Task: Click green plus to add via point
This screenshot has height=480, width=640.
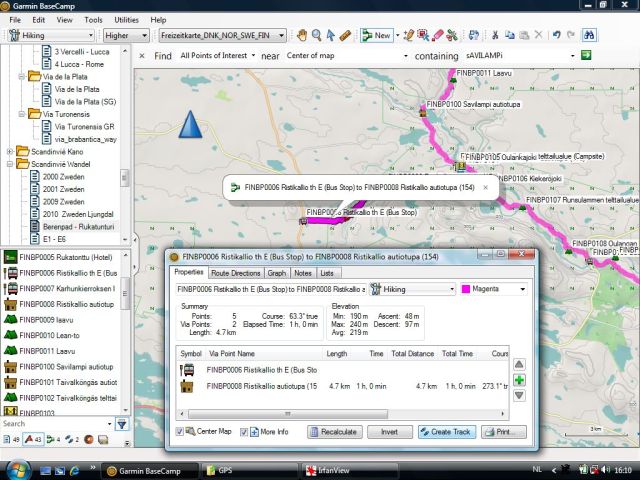Action: [x=519, y=381]
